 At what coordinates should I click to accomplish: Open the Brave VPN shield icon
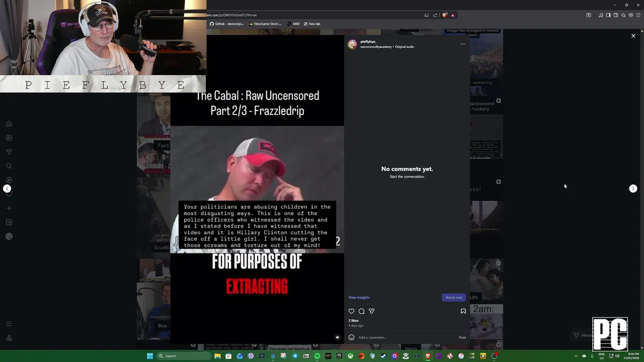(631, 15)
